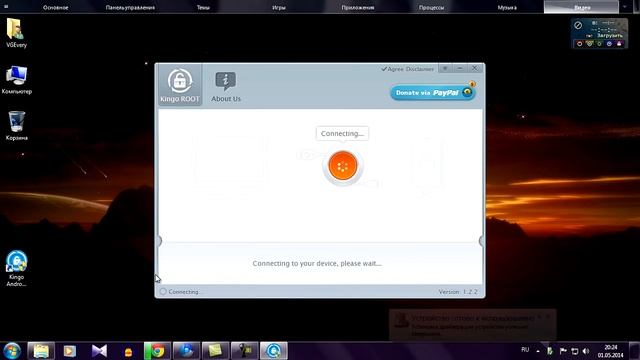Open the volume speaker tray icon
Image resolution: width=640 pixels, height=360 pixels.
click(x=586, y=351)
